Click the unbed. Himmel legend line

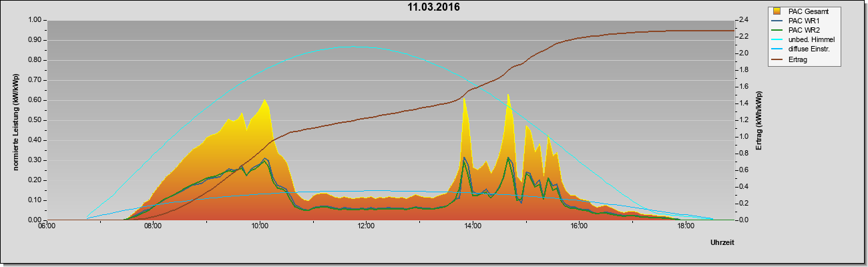(777, 40)
